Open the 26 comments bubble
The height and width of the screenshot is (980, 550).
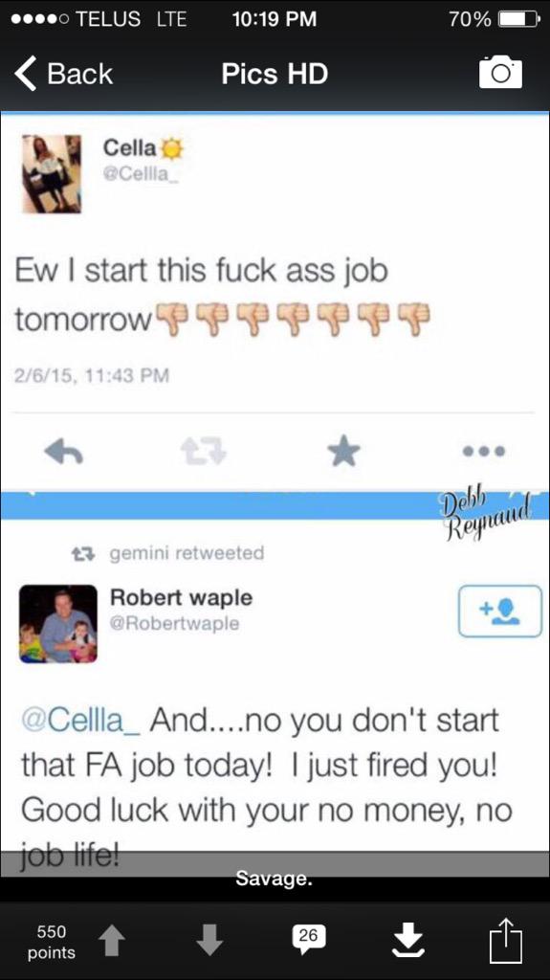(308, 940)
